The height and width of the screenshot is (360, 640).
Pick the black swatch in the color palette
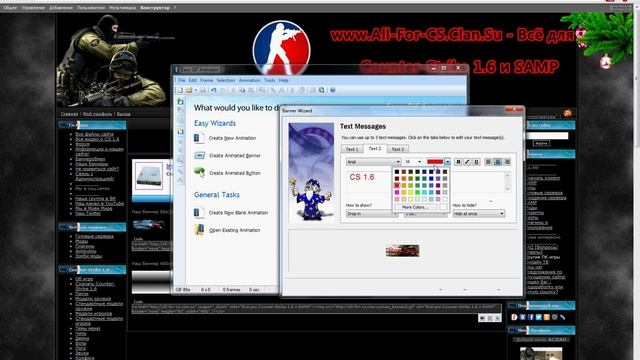pyautogui.click(x=397, y=172)
